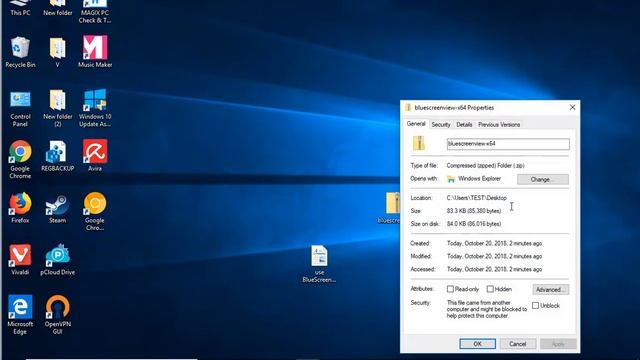Screen dimensions: 640x360
Task: Launch Steam from desktop
Action: 58,208
